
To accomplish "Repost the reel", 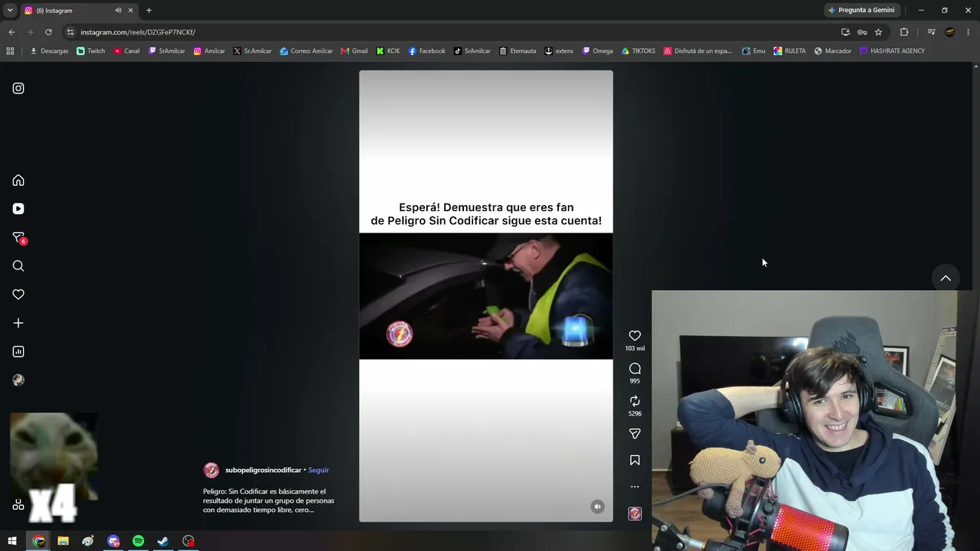I will pyautogui.click(x=635, y=401).
